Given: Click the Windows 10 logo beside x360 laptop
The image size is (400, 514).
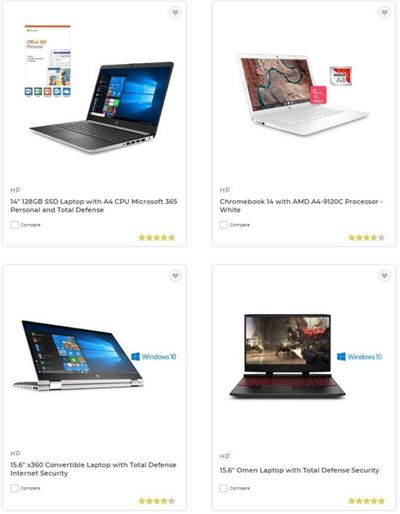Looking at the screenshot, I should click(x=154, y=357).
